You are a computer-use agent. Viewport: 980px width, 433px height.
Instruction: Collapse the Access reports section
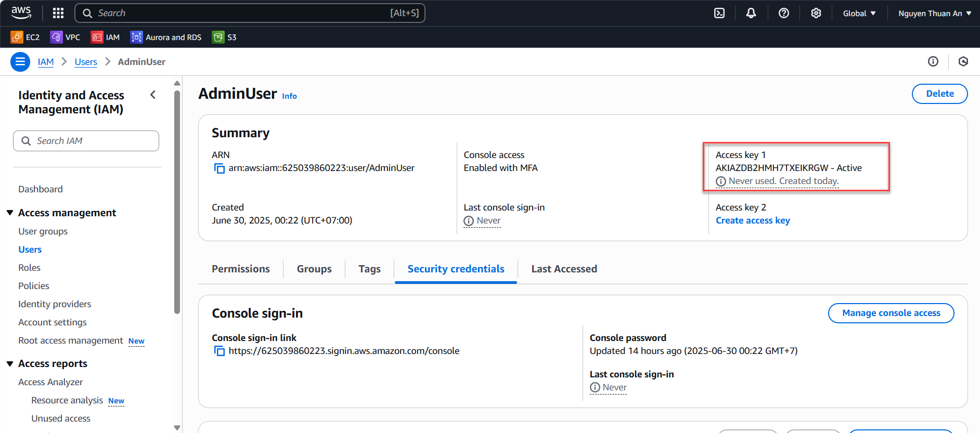pyautogui.click(x=10, y=364)
